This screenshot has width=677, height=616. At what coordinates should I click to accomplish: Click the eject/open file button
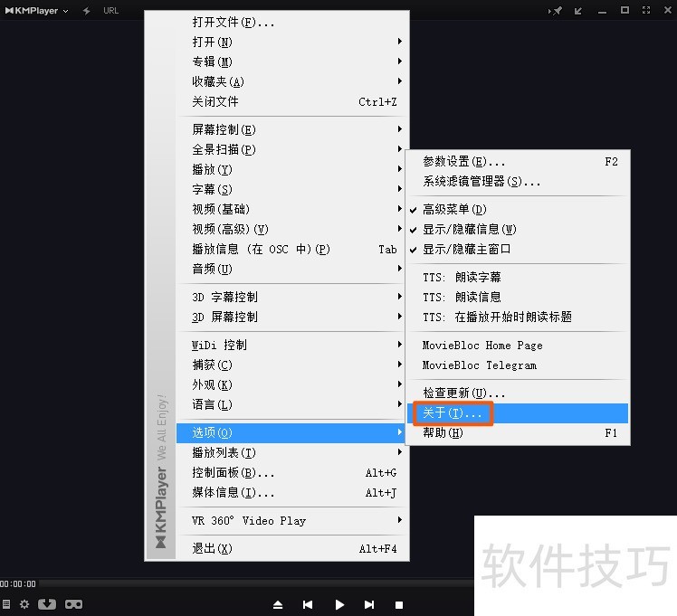pos(278,605)
